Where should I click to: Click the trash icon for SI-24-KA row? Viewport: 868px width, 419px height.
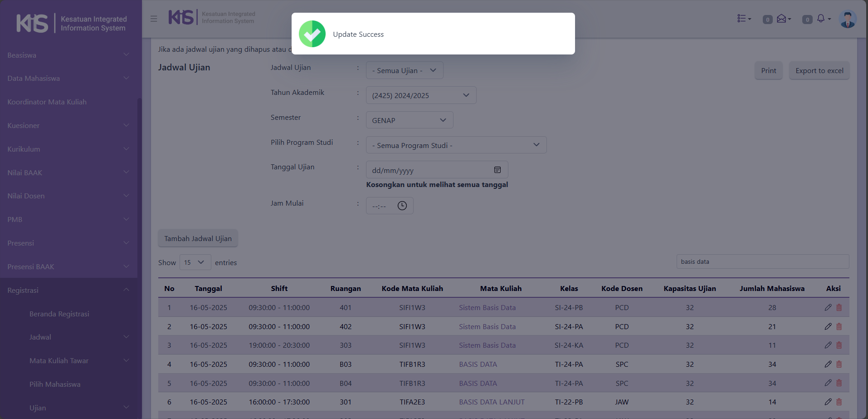point(839,345)
